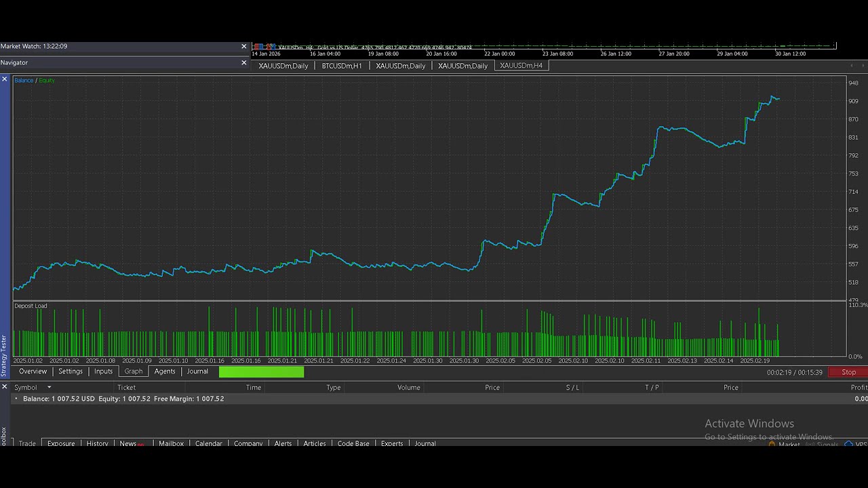The height and width of the screenshot is (488, 868).
Task: Open the Trade tab in Toolbox
Action: pos(27,443)
